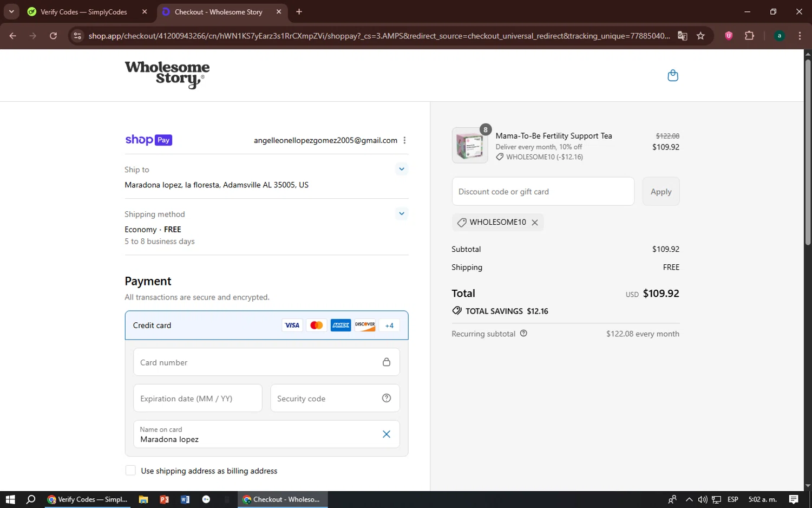Open the tab search dropdown
This screenshot has width=812, height=508.
pos(11,12)
